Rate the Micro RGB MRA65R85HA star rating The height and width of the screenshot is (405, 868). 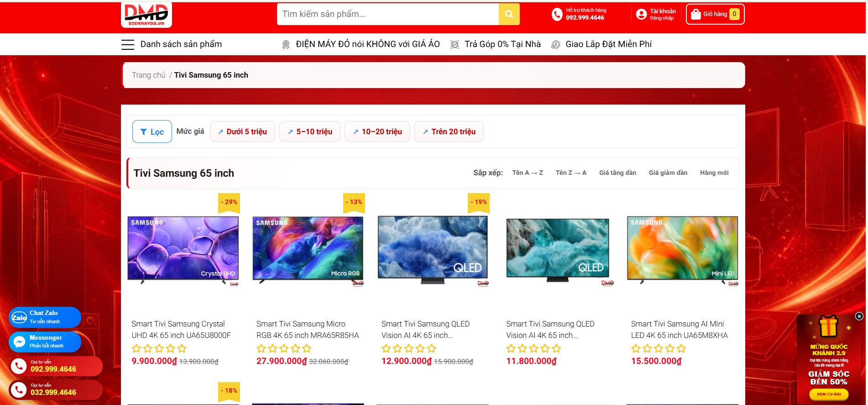pyautogui.click(x=284, y=349)
